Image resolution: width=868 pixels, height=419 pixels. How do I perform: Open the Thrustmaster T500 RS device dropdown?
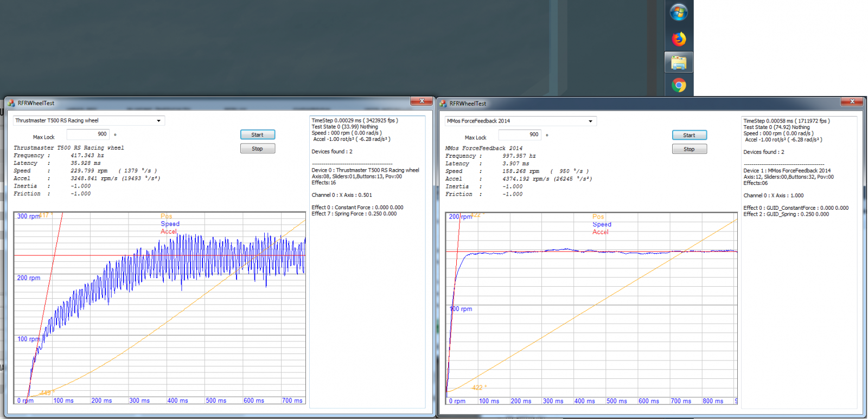coord(89,120)
